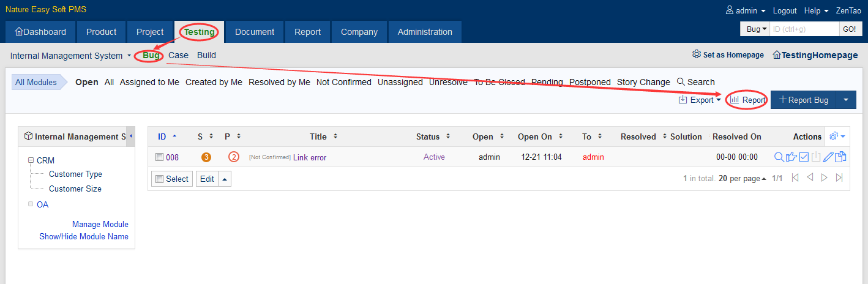Click the pencil edit icon for bug 008

828,157
